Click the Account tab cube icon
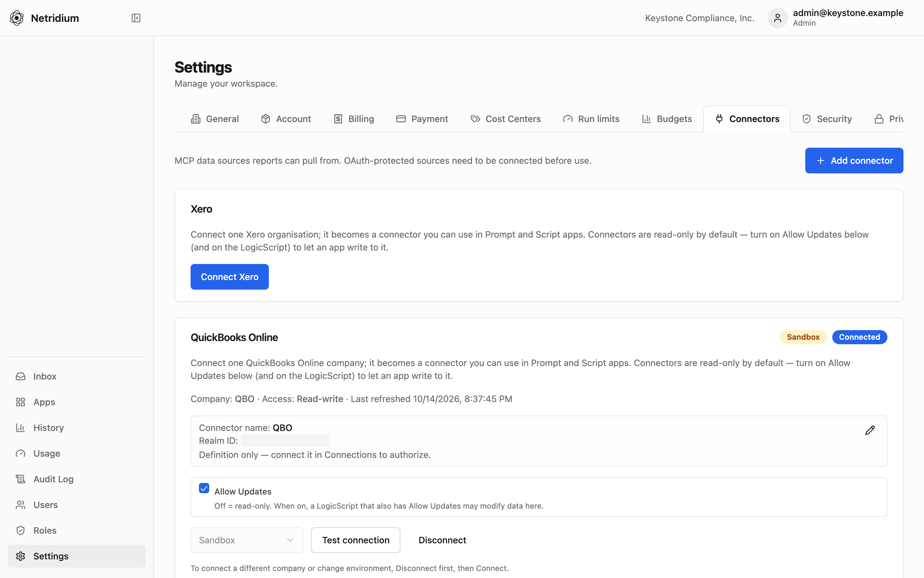Screen dimensions: 924x578 pyautogui.click(x=266, y=119)
